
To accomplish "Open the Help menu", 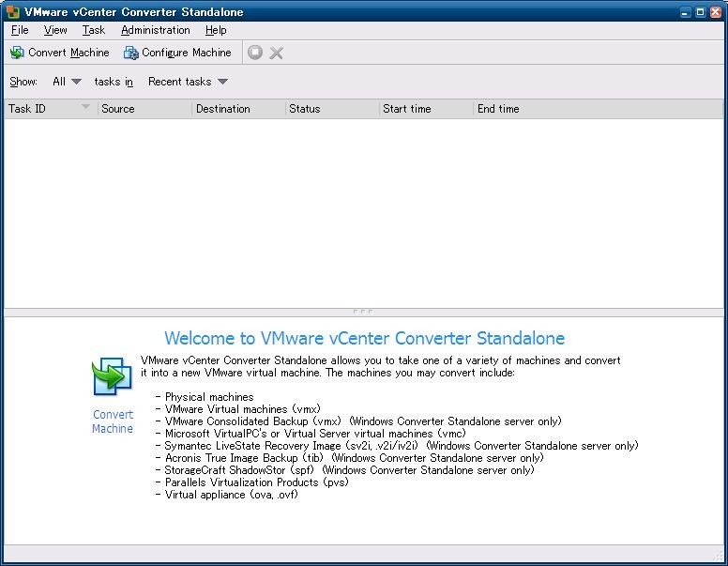I will tap(216, 30).
